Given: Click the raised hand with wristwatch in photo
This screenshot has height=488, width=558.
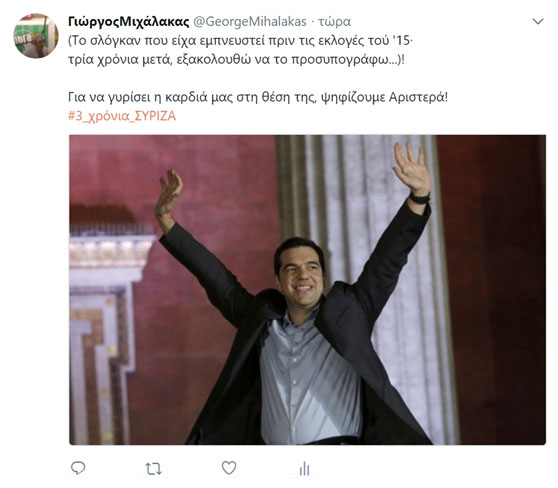Looking at the screenshot, I should point(413,173).
